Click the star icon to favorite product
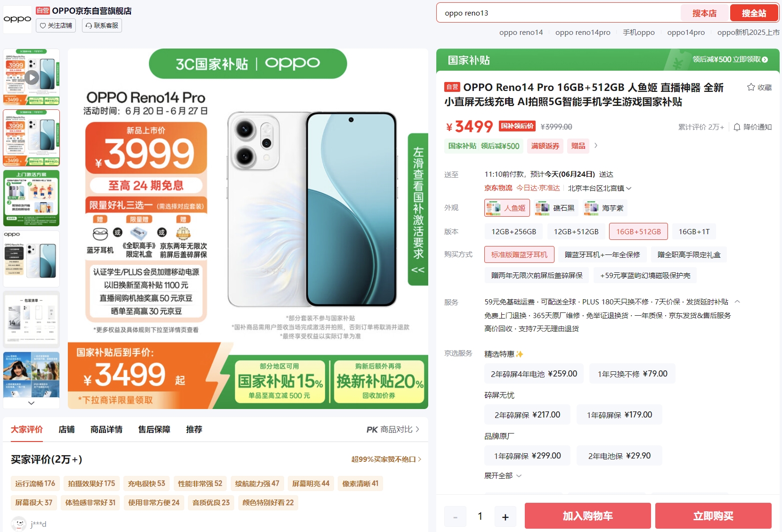Viewport: 782px width, 532px height. (751, 87)
